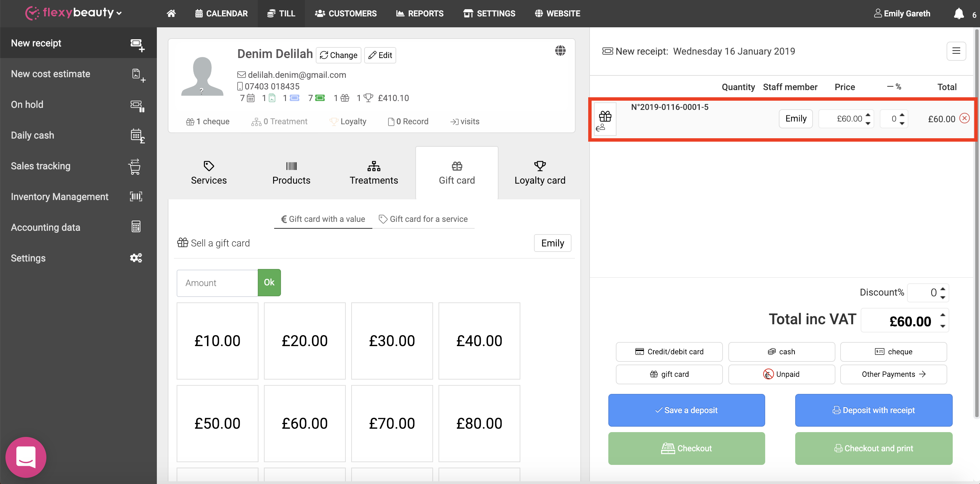Viewport: 980px width, 484px height.
Task: Open the receipt hamburger menu
Action: 956,51
